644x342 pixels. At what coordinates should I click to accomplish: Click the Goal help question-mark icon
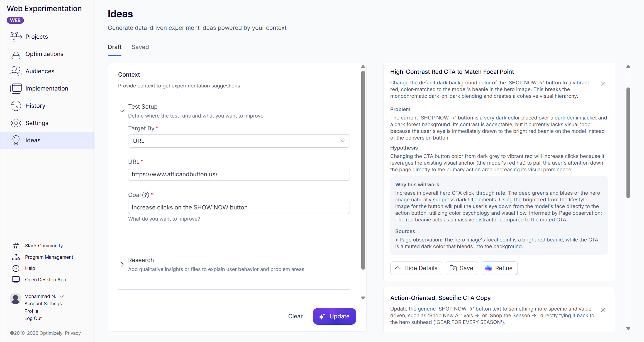point(146,195)
